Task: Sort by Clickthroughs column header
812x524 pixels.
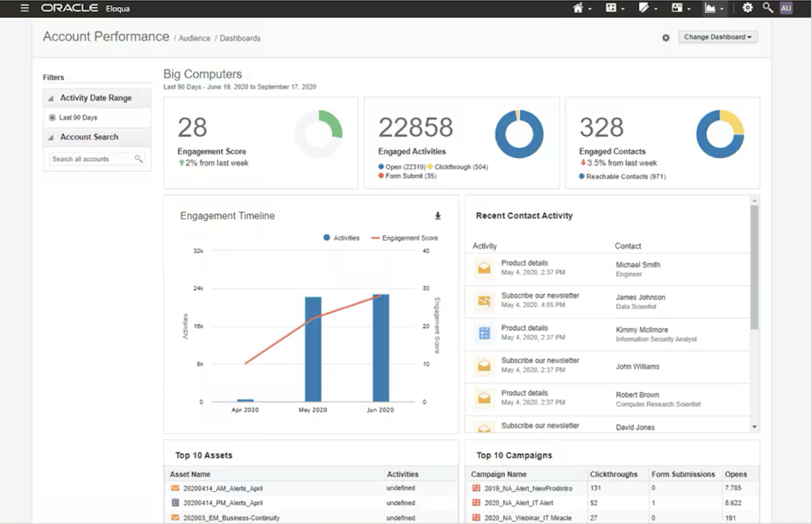Action: [614, 474]
